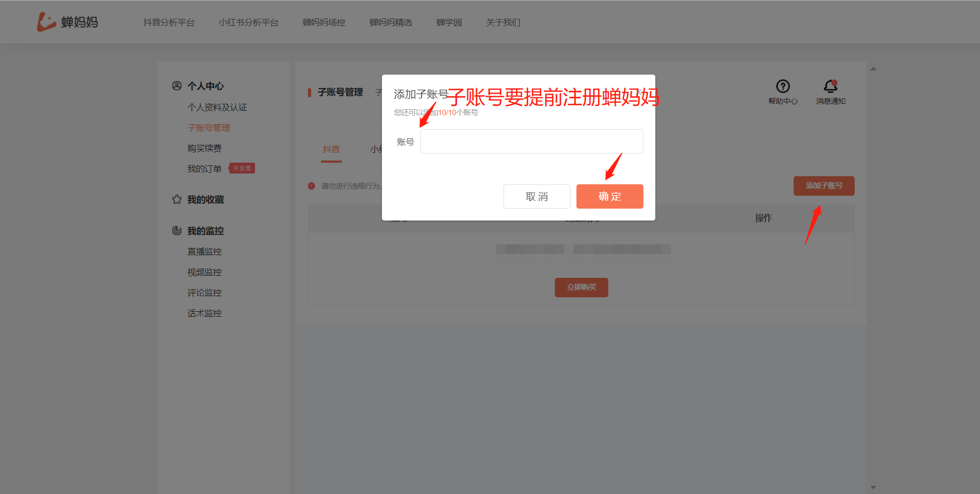Open 关于我们 menu item
This screenshot has height=494, width=980.
coord(503,22)
